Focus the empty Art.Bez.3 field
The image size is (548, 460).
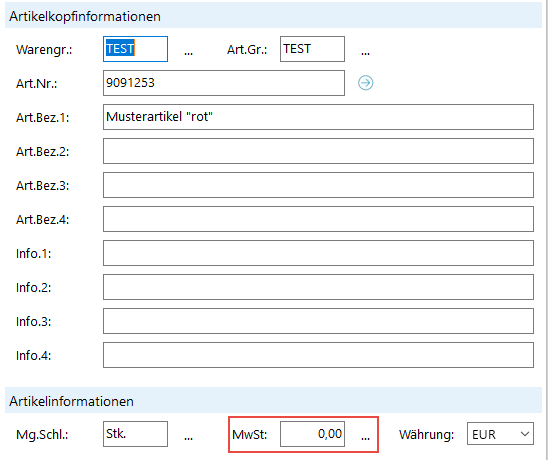coord(318,185)
